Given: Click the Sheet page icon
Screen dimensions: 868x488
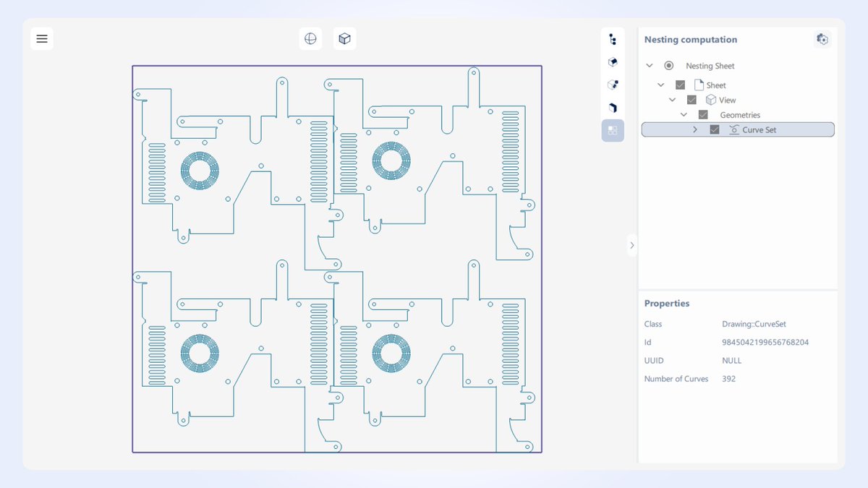Looking at the screenshot, I should (699, 85).
